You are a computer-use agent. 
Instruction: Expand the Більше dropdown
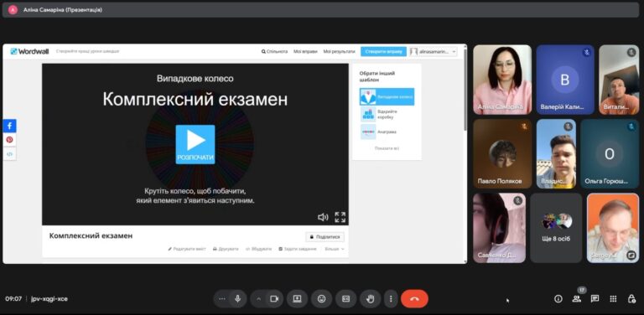[335, 249]
